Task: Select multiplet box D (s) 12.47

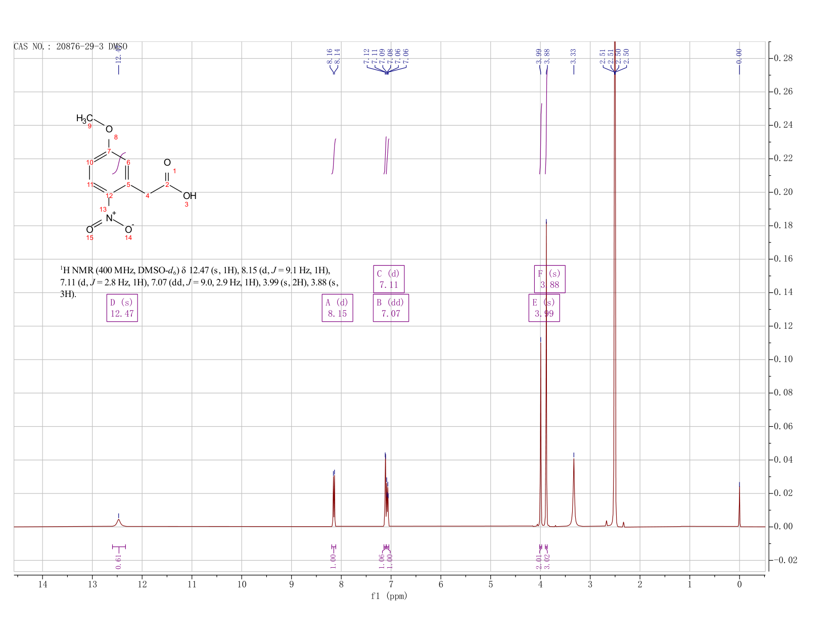Action: (x=122, y=308)
